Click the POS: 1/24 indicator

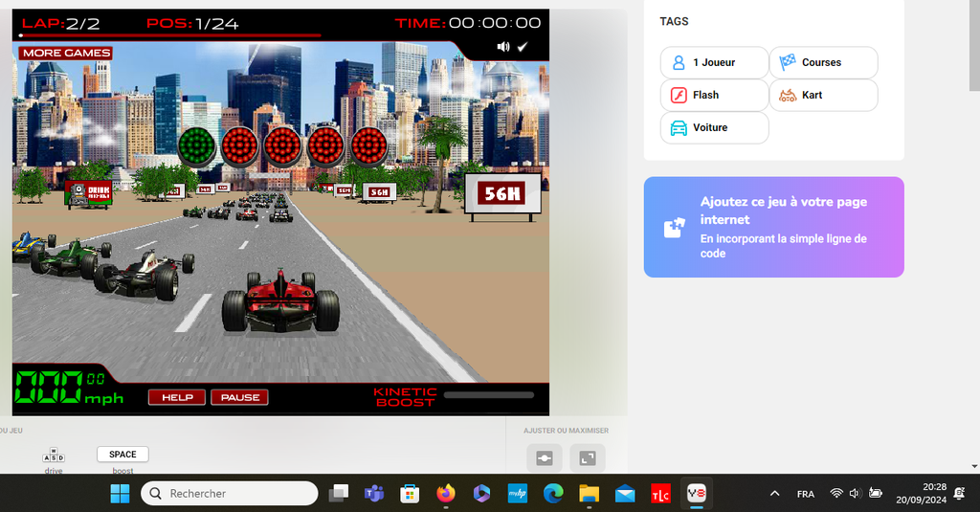coord(192,24)
